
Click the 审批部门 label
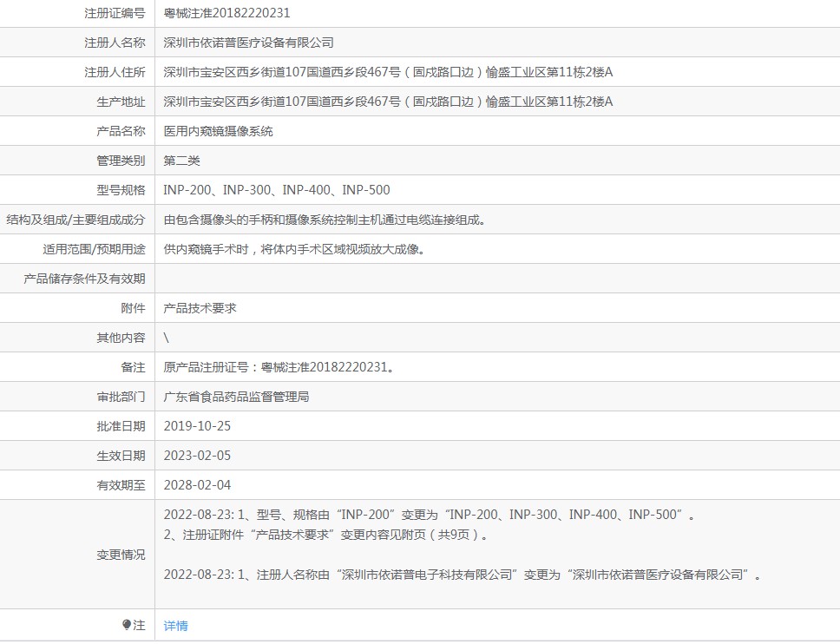[121, 397]
